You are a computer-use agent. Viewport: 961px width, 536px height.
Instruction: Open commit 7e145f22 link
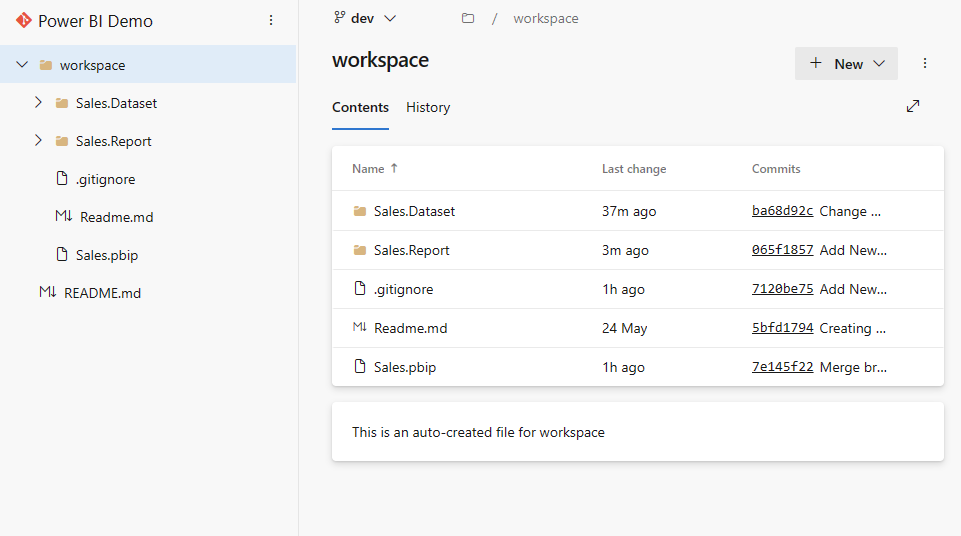click(783, 366)
